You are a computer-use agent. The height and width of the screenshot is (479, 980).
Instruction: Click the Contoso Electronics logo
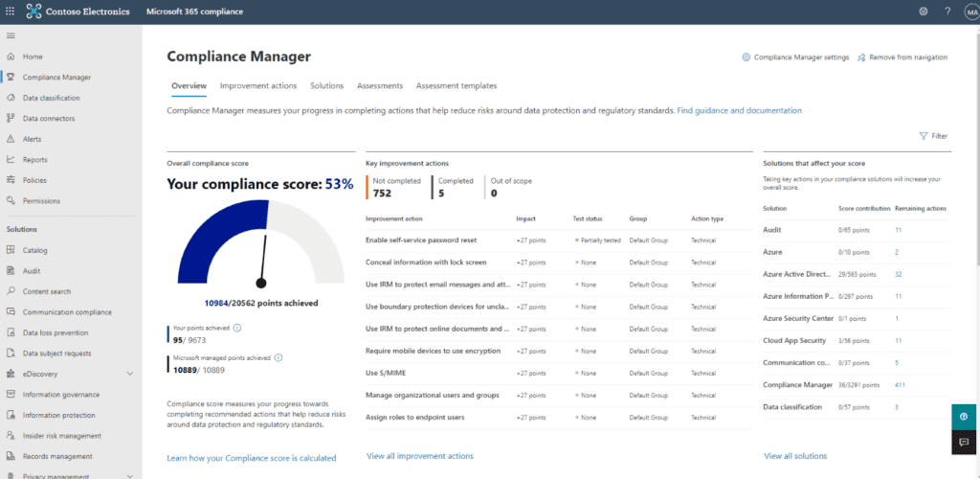click(x=34, y=11)
